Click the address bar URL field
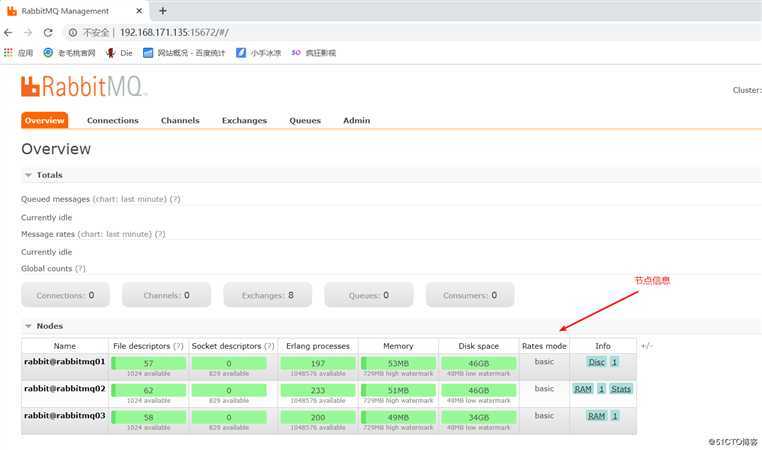Image resolution: width=762 pixels, height=450 pixels. [174, 33]
